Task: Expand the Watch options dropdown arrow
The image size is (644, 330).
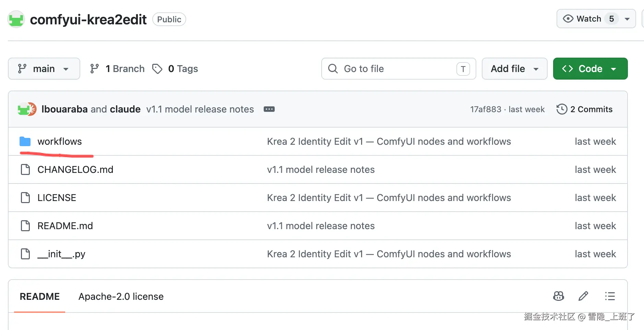Action: (x=627, y=19)
